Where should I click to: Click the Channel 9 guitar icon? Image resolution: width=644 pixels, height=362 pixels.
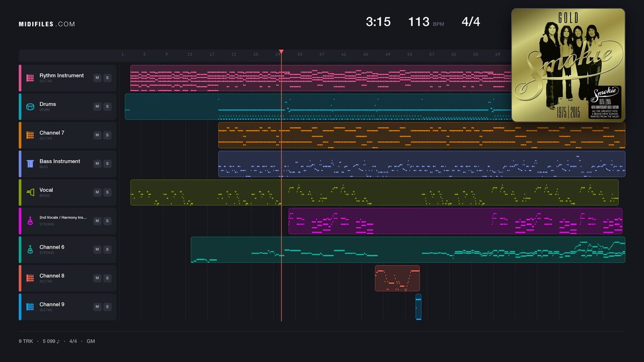click(30, 306)
